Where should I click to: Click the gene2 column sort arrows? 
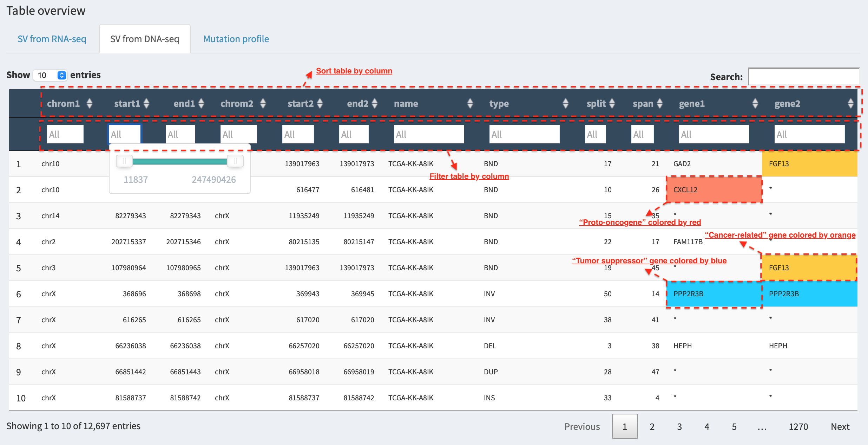click(851, 103)
